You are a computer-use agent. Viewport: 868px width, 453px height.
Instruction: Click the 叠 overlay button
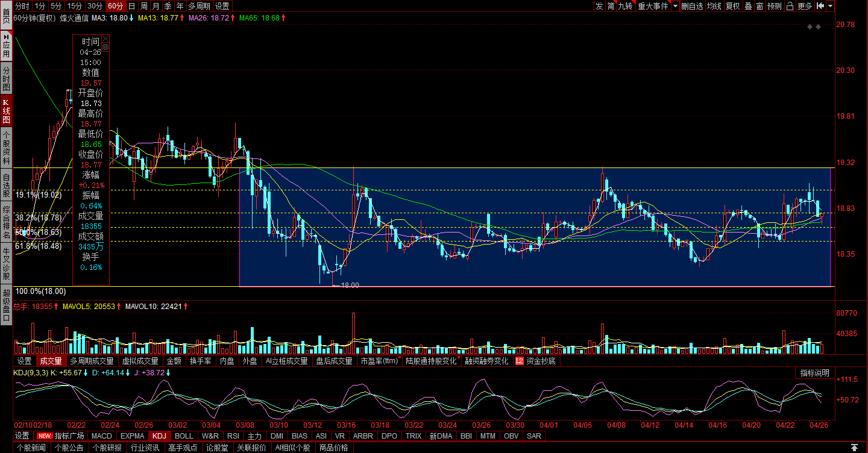[x=748, y=6]
